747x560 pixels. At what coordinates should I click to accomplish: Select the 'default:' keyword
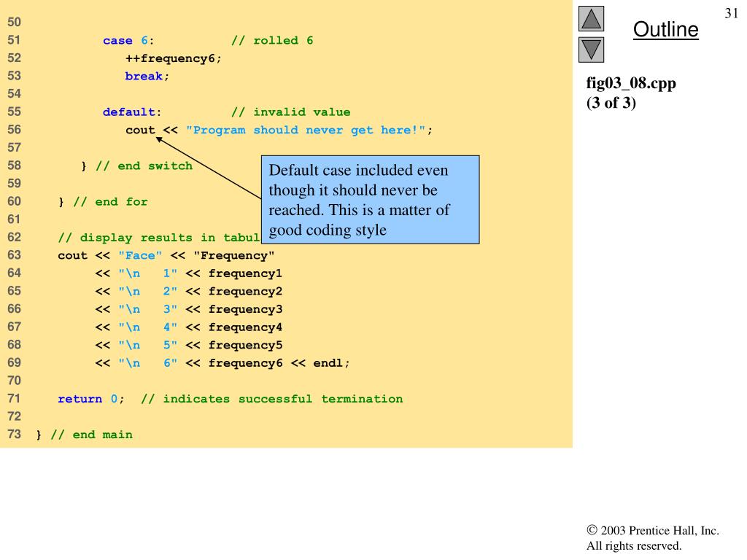coord(132,112)
